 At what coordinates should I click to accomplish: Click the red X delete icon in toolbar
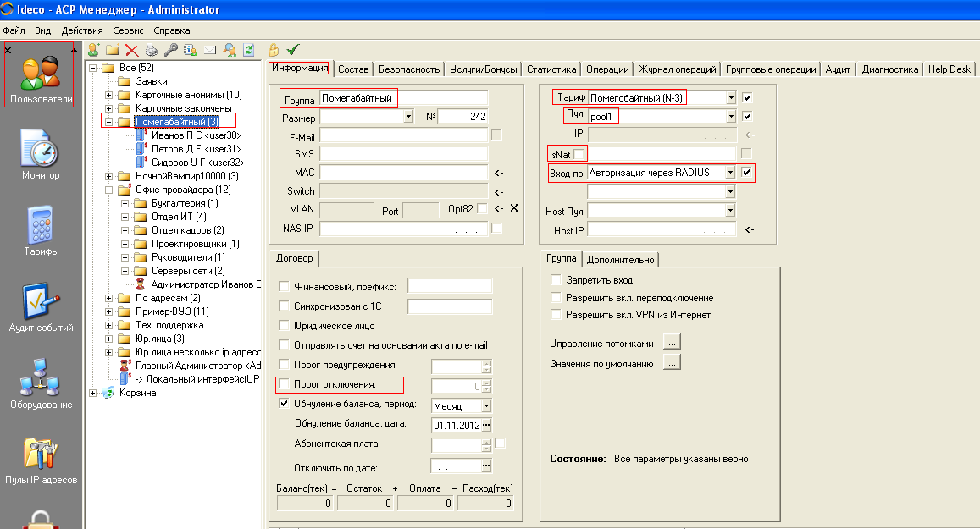tap(131, 50)
